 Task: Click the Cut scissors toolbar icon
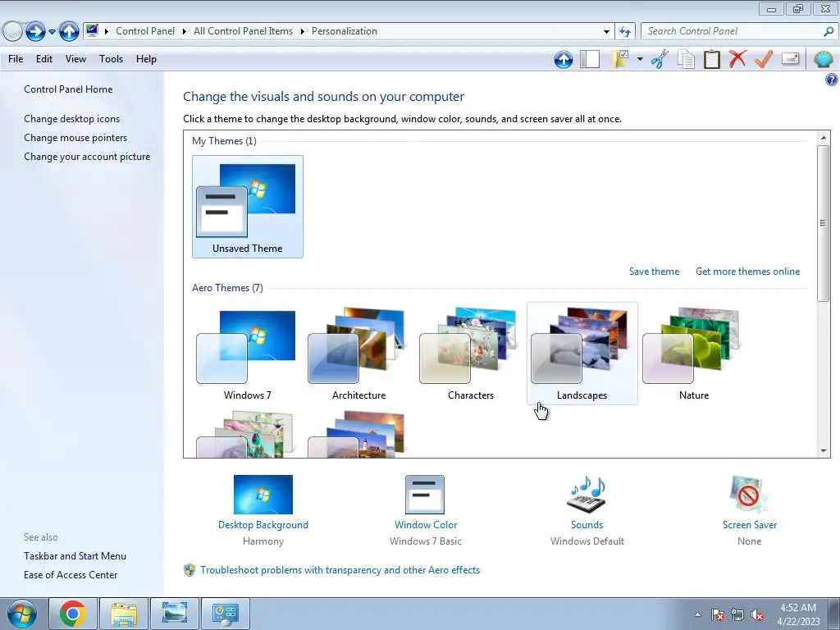660,59
